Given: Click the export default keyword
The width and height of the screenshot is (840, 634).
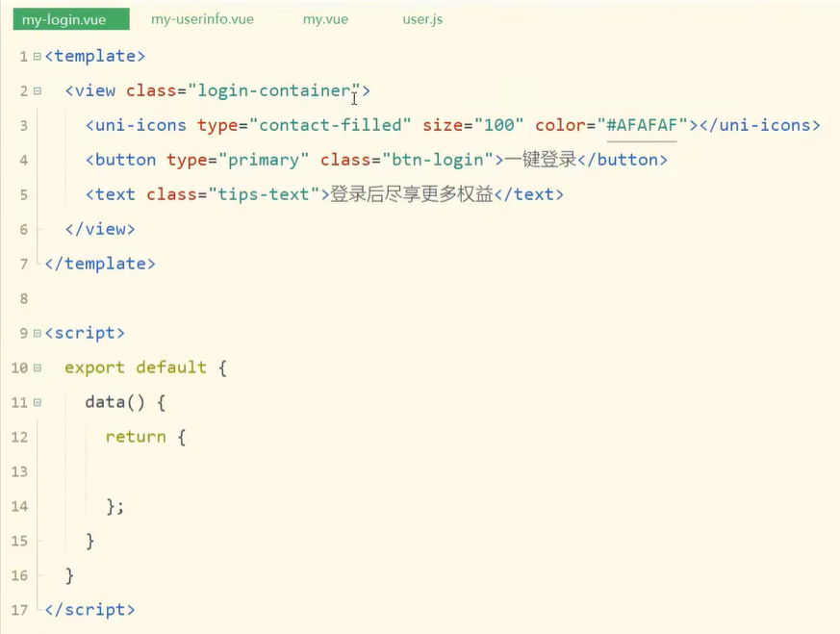Looking at the screenshot, I should 136,368.
